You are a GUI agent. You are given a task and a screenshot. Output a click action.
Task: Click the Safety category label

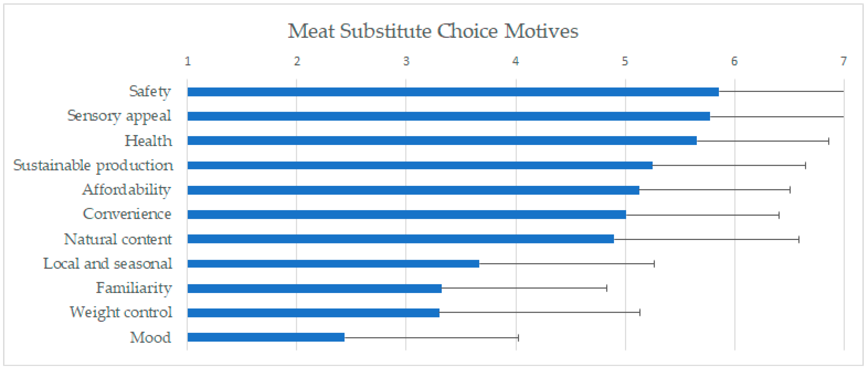pyautogui.click(x=150, y=91)
